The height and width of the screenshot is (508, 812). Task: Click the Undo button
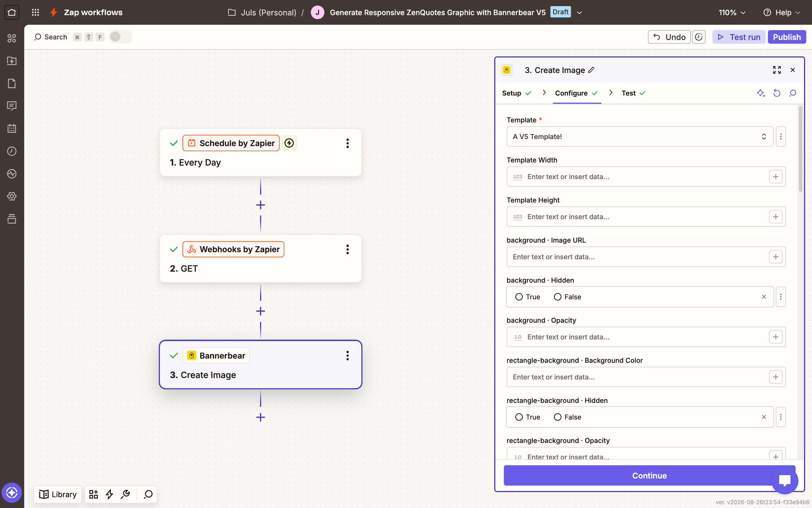tap(669, 37)
